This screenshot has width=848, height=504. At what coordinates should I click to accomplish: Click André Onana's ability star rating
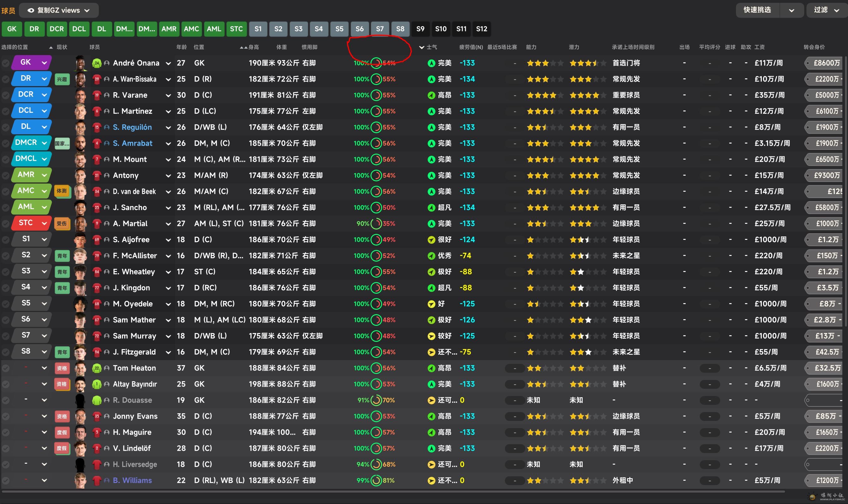[x=545, y=63]
